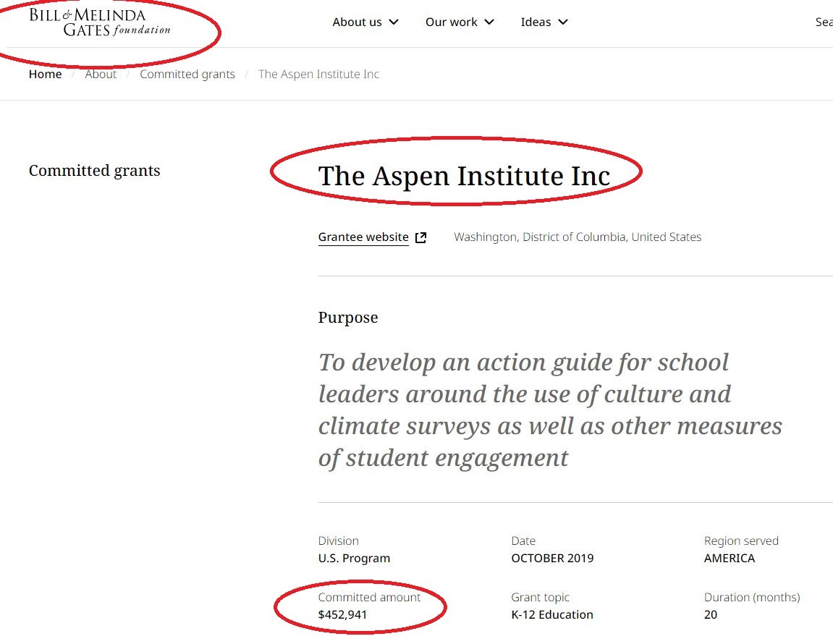
Task: Select the K-12 Education grant topic
Action: tap(552, 615)
